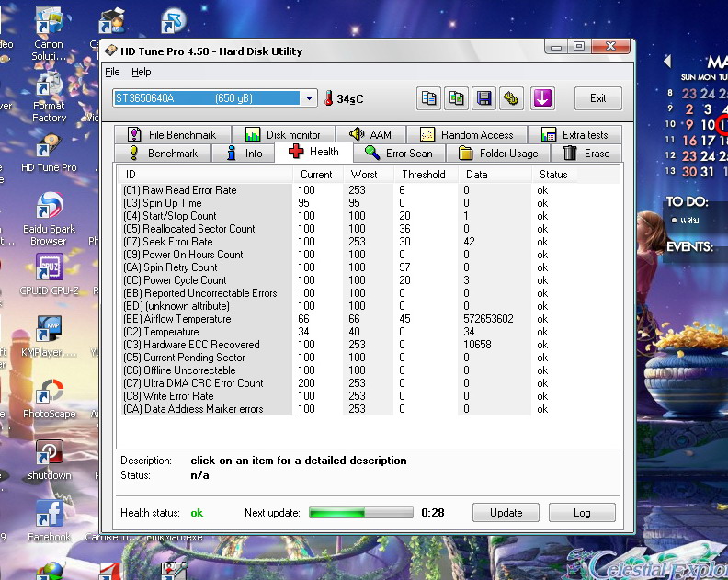
Task: Click the floppy disk save icon
Action: click(x=483, y=98)
